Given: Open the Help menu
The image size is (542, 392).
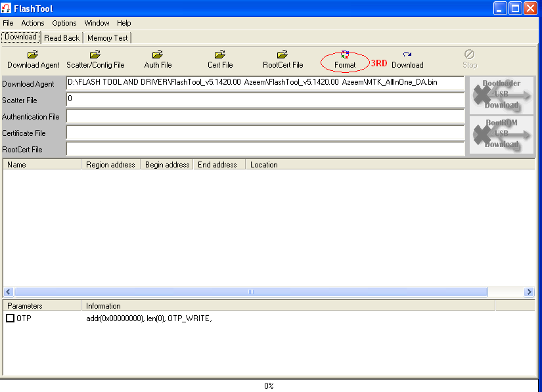Looking at the screenshot, I should pyautogui.click(x=124, y=22).
